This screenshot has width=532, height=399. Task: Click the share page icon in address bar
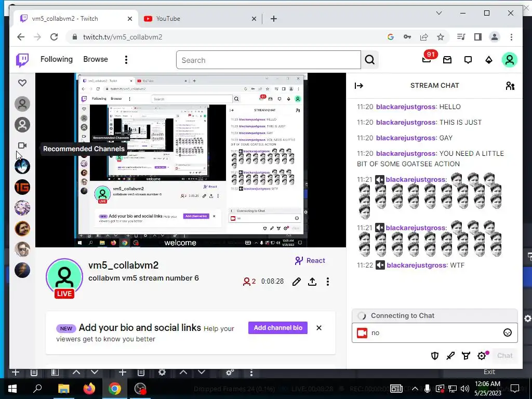[424, 37]
